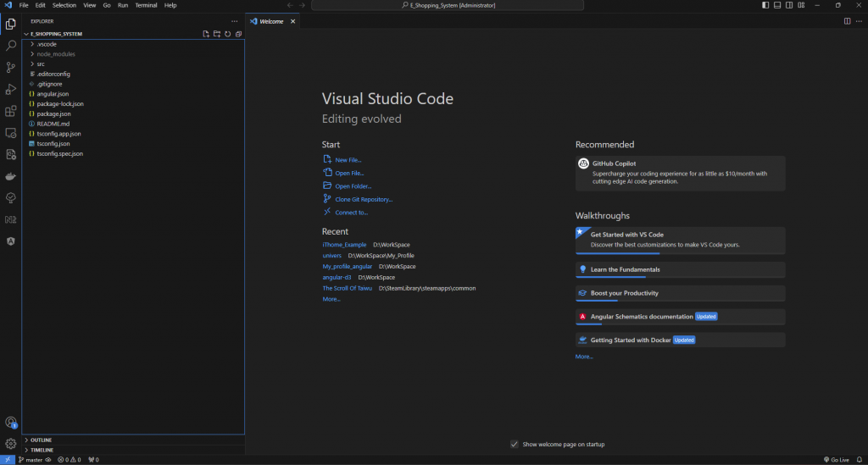The image size is (868, 465).
Task: Open the Manage gear settings icon
Action: (x=11, y=443)
